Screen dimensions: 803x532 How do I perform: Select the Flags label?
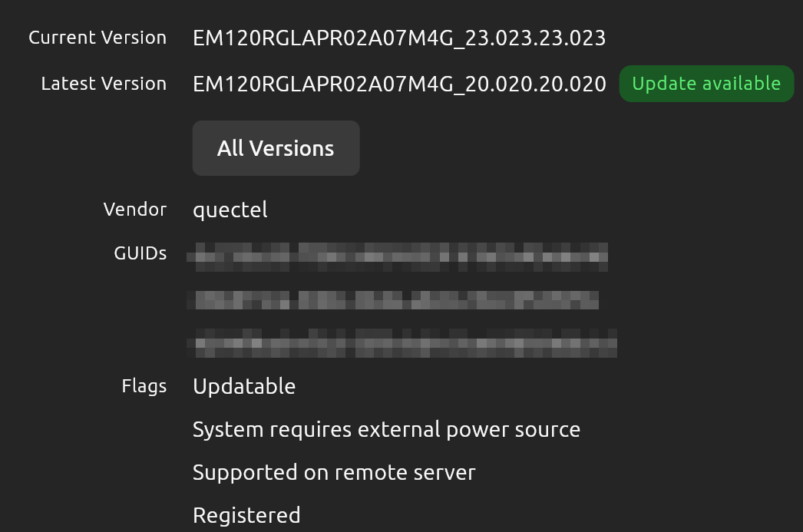144,386
